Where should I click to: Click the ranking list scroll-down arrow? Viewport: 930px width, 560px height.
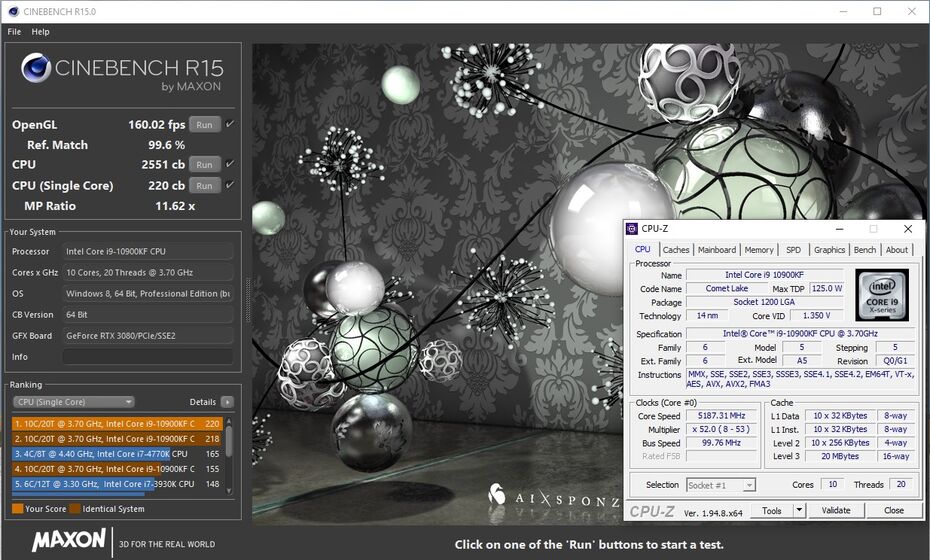tap(229, 491)
